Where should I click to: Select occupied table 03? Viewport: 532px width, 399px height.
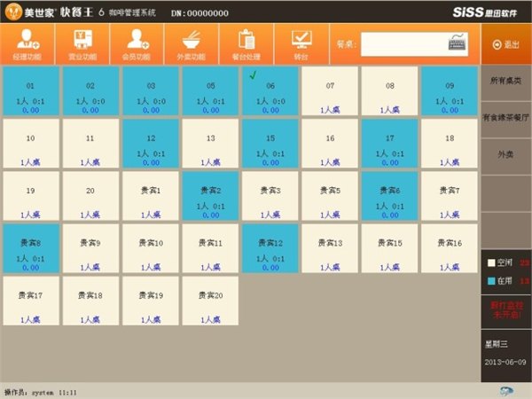[151, 91]
